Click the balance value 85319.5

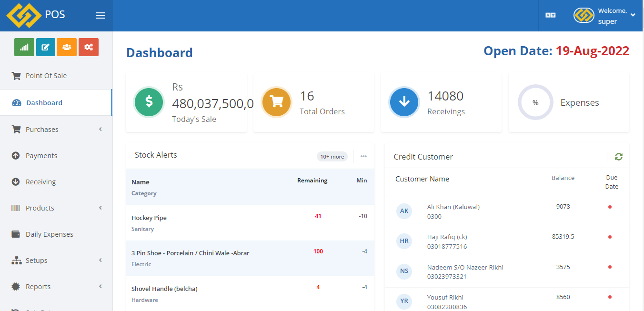coord(563,236)
